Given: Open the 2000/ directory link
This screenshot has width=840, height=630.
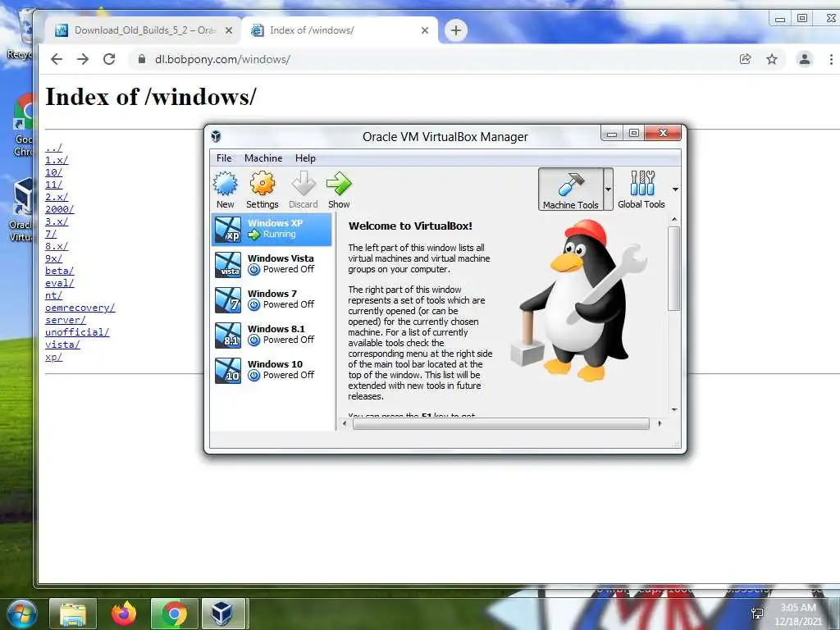Looking at the screenshot, I should (59, 209).
